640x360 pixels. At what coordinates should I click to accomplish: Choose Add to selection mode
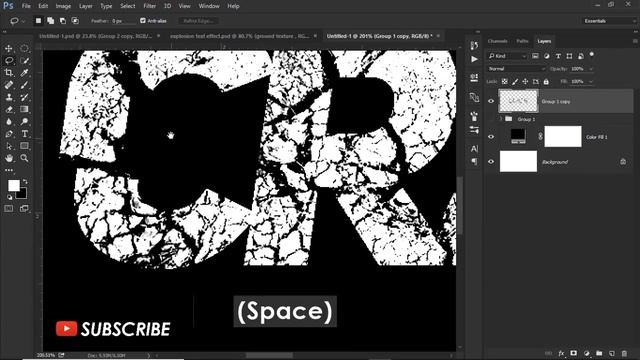tap(51, 20)
